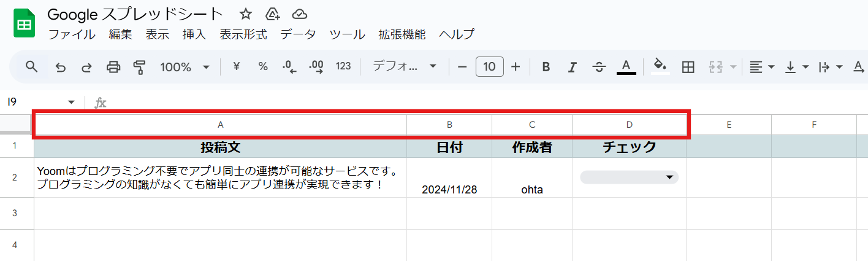Select the cell containing ohta

click(x=532, y=177)
